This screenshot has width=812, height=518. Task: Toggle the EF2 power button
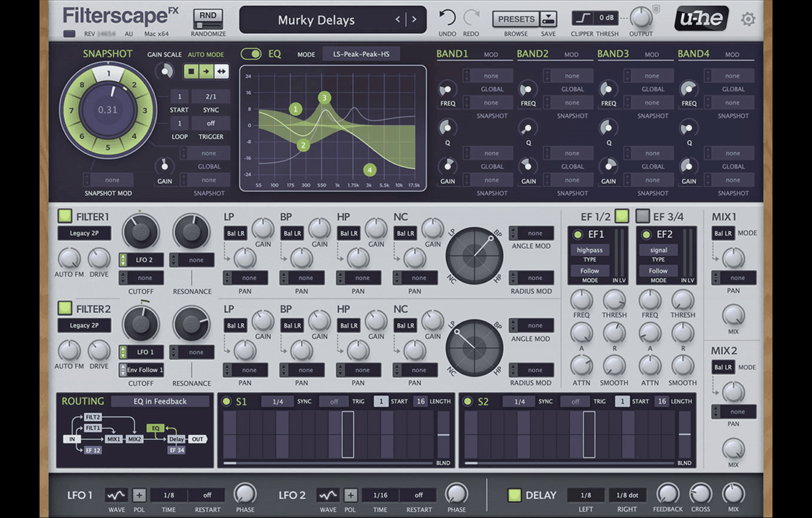pyautogui.click(x=646, y=235)
